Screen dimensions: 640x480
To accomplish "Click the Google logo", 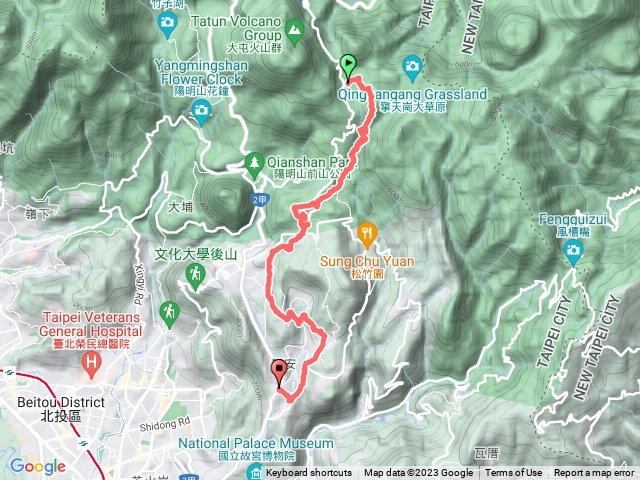I will click(x=38, y=466).
